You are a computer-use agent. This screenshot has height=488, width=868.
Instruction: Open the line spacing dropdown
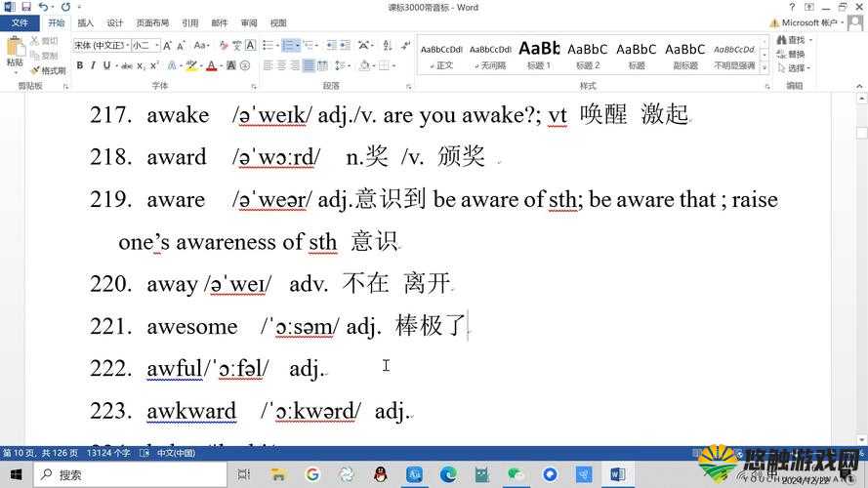342,65
